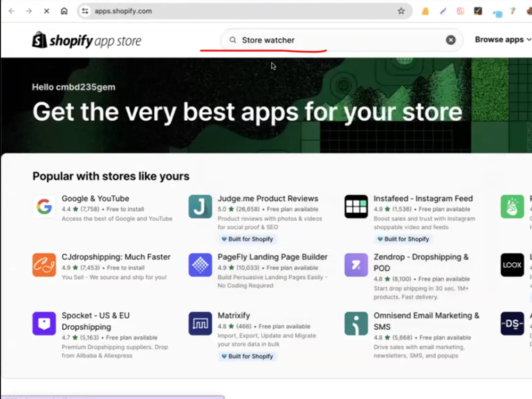Click the Hello cmbd235gem greeting

pos(73,87)
